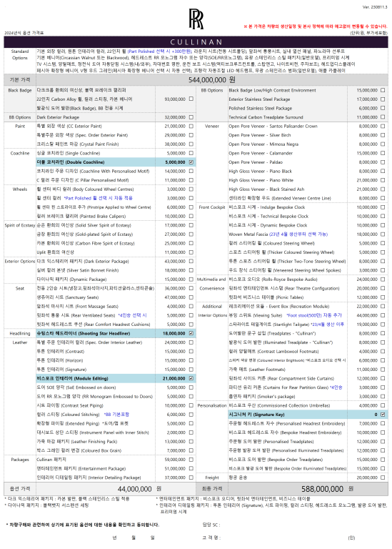Click the version text Ver. 230811.3
Image resolution: width=392 pixels, height=549 pixels.
tap(375, 6)
